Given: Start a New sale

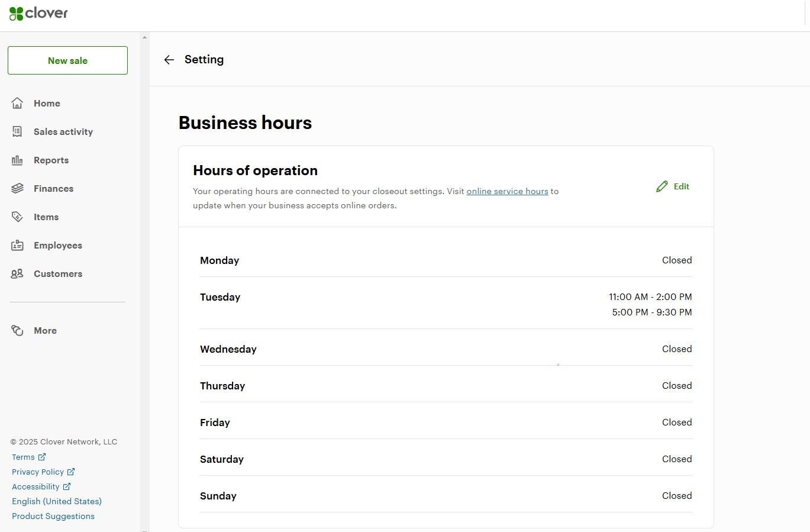Looking at the screenshot, I should 67,60.
